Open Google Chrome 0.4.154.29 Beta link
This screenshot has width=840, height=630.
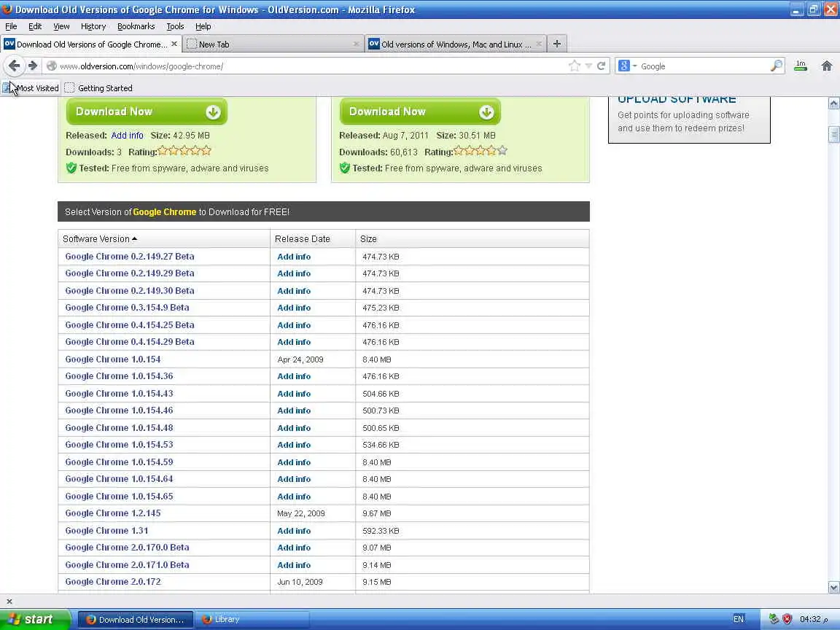point(130,342)
